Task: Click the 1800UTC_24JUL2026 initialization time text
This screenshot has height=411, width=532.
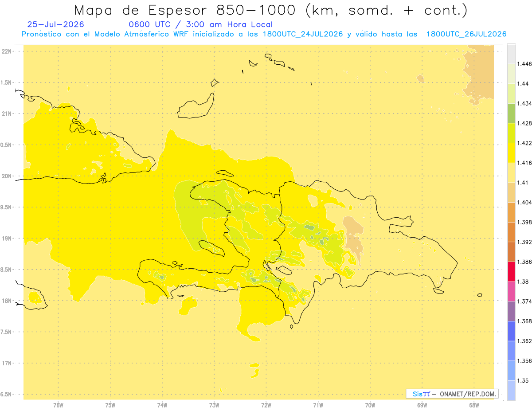Action: click(303, 34)
